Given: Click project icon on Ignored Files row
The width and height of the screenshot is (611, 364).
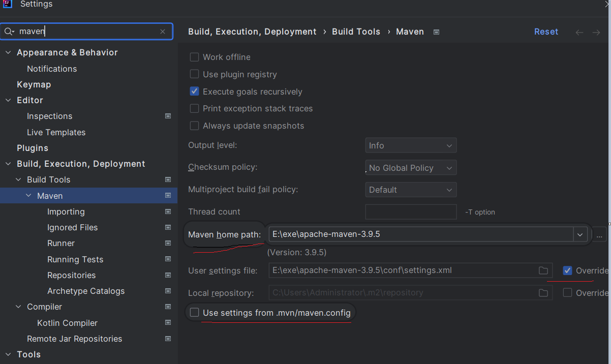Looking at the screenshot, I should 168,227.
